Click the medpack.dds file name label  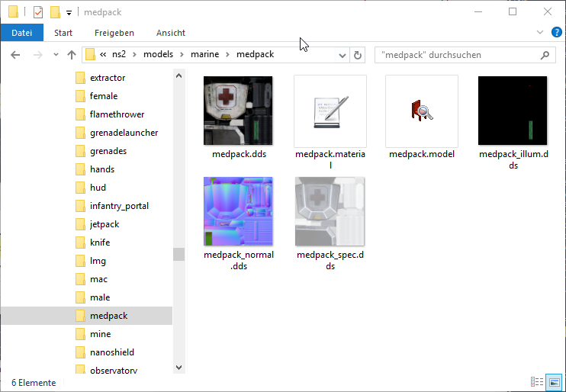point(239,154)
